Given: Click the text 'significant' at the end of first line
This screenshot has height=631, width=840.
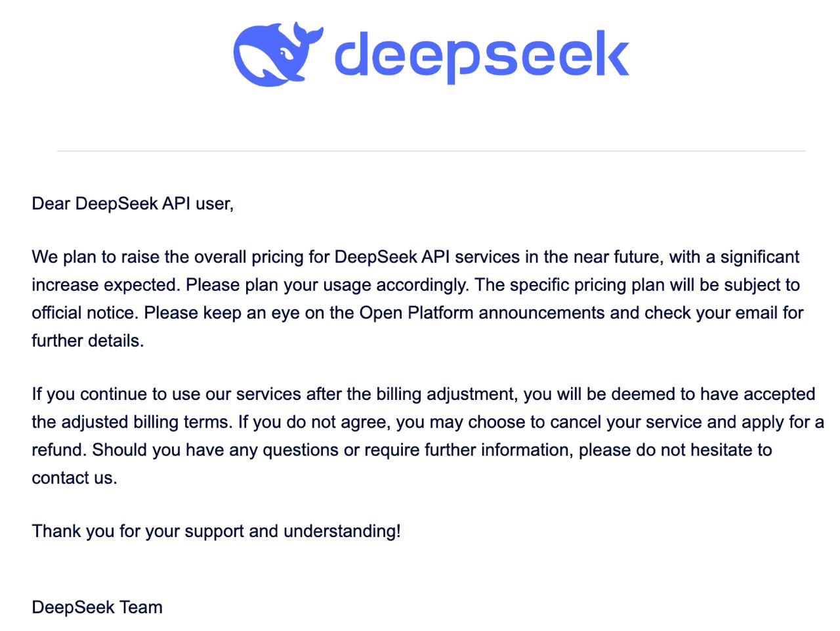Looking at the screenshot, I should (760, 257).
